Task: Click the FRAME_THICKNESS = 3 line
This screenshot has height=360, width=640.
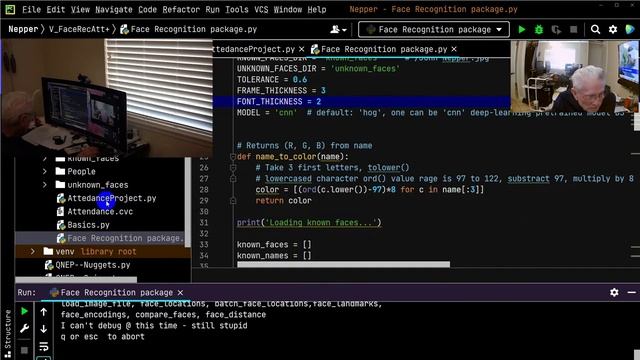Action: pos(281,91)
